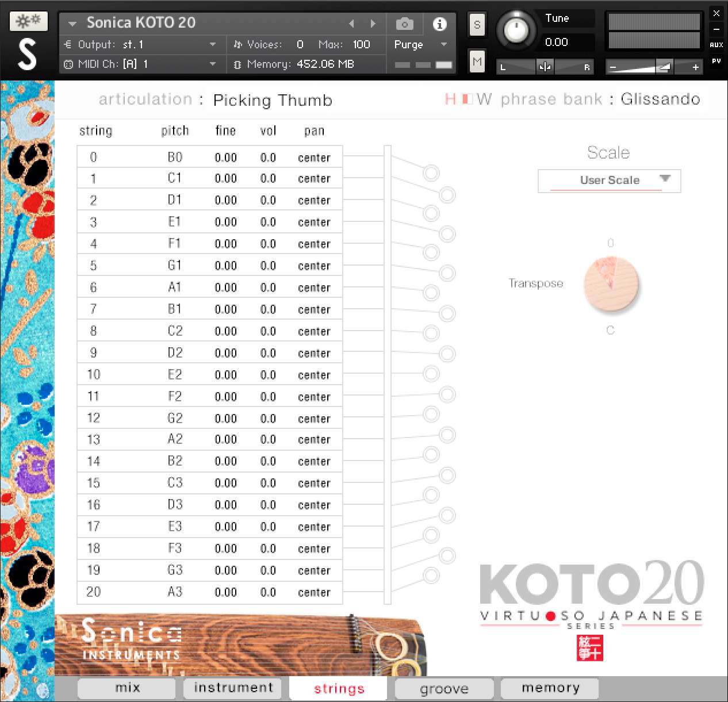Screen dimensions: 728x702
Task: Click the AUX routing button
Action: click(x=716, y=45)
